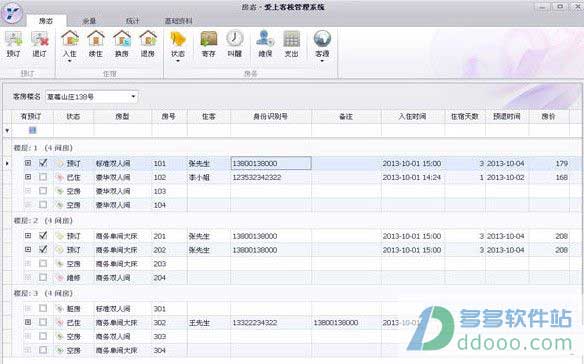Open the round application logo menu
584x364 pixels.
[x=12, y=13]
